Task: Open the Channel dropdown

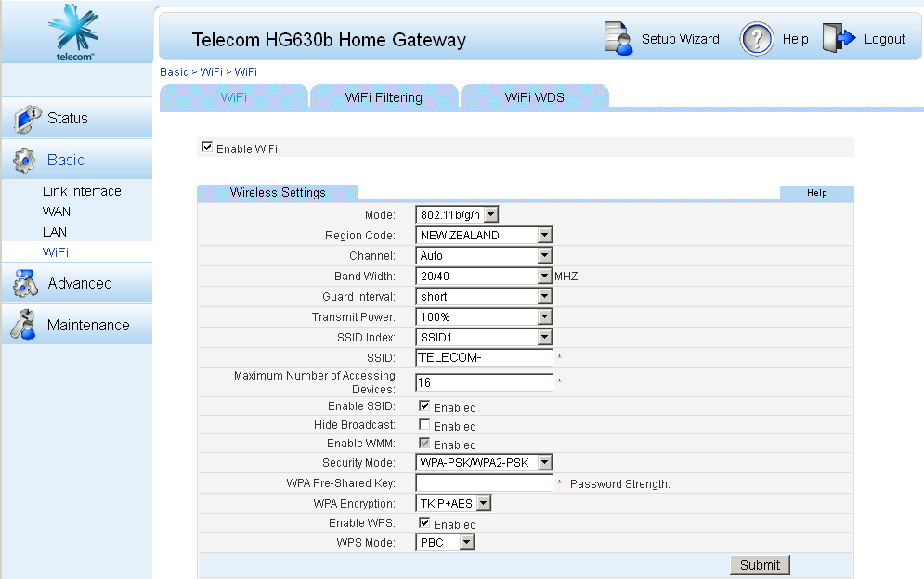Action: point(484,255)
